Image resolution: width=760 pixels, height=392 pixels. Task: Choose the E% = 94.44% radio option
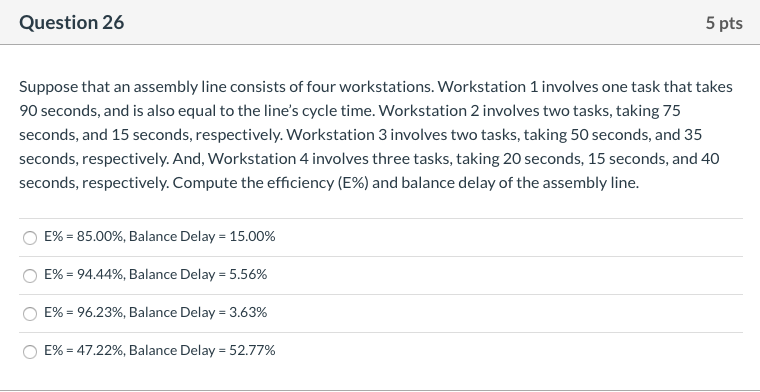coord(30,276)
